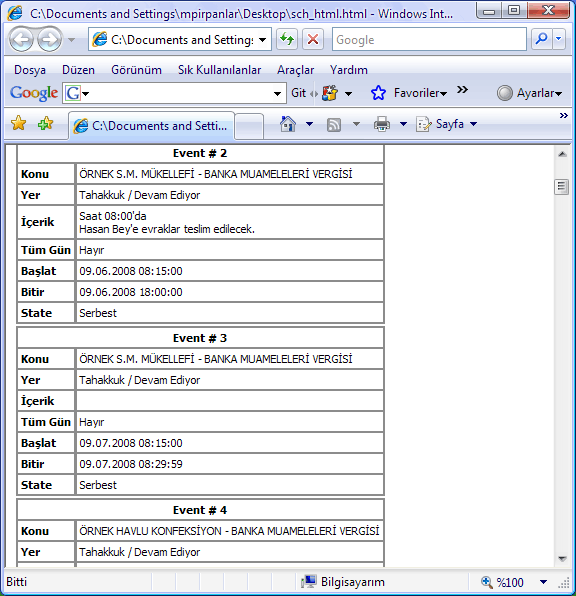576x596 pixels.
Task: Click the %100 zoom level text
Action: coord(510,582)
